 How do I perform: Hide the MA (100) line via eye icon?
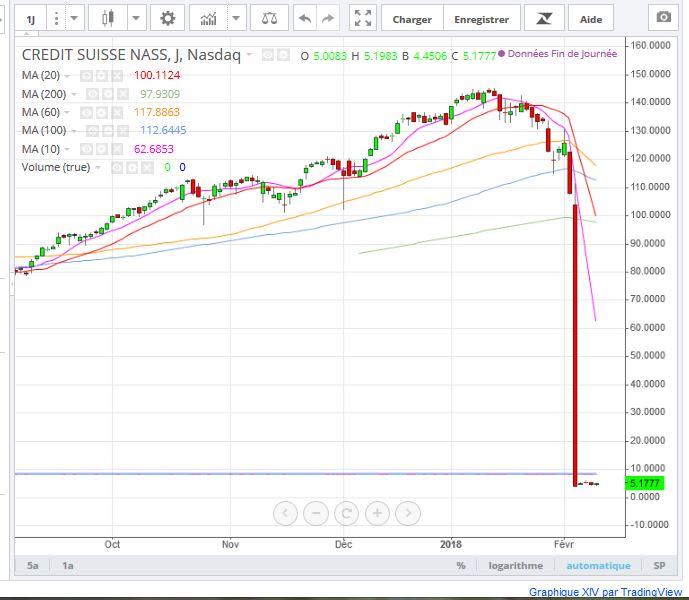tap(92, 131)
